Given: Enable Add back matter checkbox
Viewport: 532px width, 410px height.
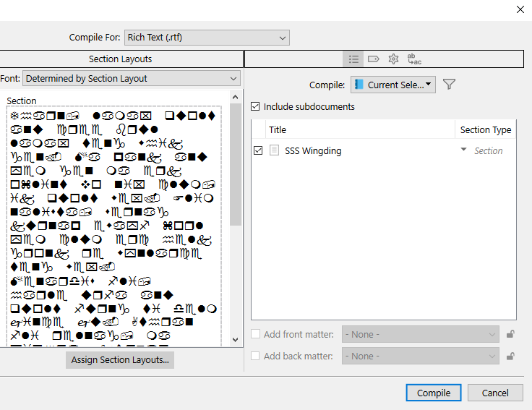Looking at the screenshot, I should 255,356.
